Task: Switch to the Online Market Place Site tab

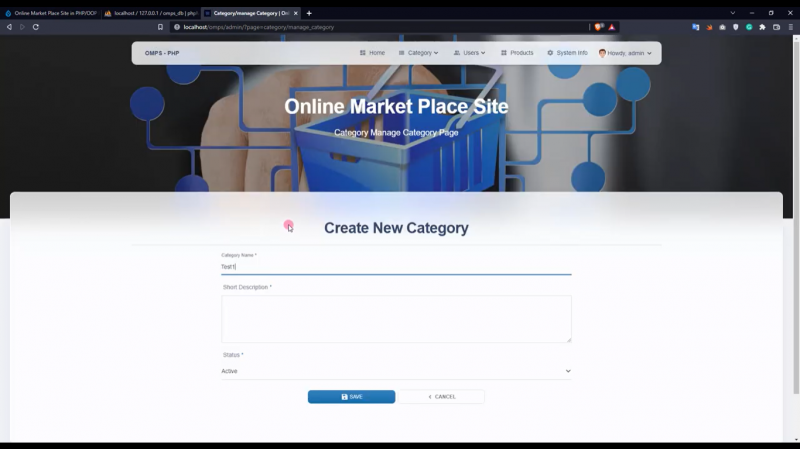Action: coord(52,13)
